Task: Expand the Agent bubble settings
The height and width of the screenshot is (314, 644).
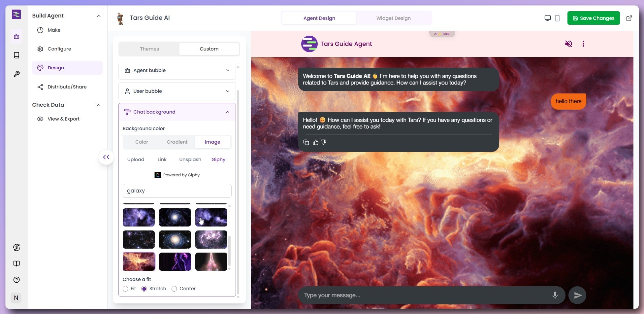Action: (x=177, y=70)
